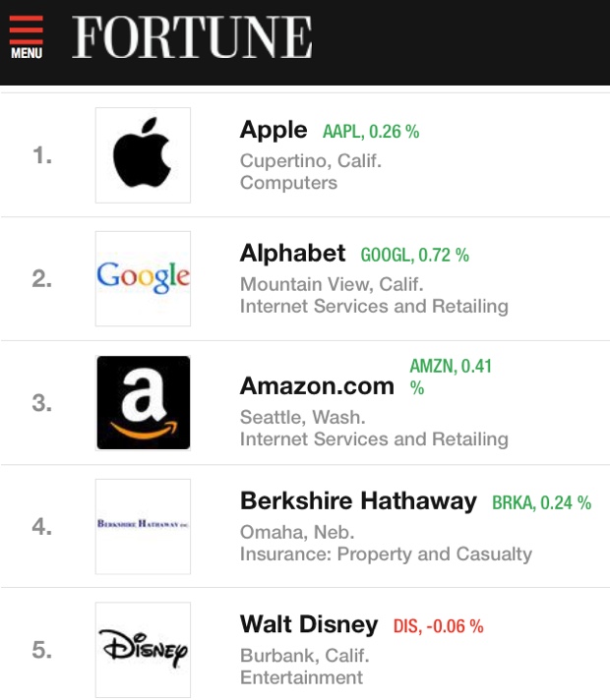Click the Berkshire Hathaway logo thumbnail

(x=143, y=526)
